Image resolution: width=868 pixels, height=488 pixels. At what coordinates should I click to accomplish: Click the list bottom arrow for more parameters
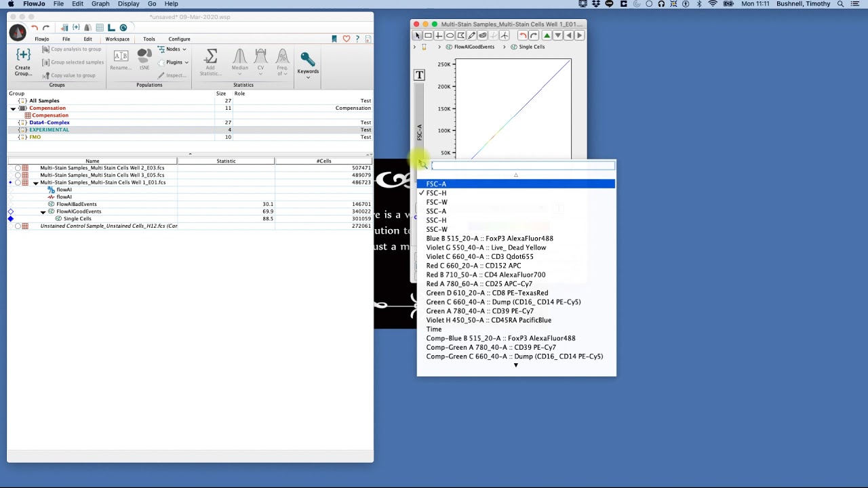point(515,365)
